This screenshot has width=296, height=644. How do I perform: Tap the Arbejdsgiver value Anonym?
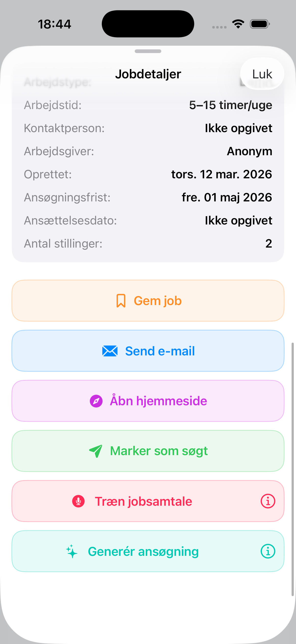click(249, 151)
